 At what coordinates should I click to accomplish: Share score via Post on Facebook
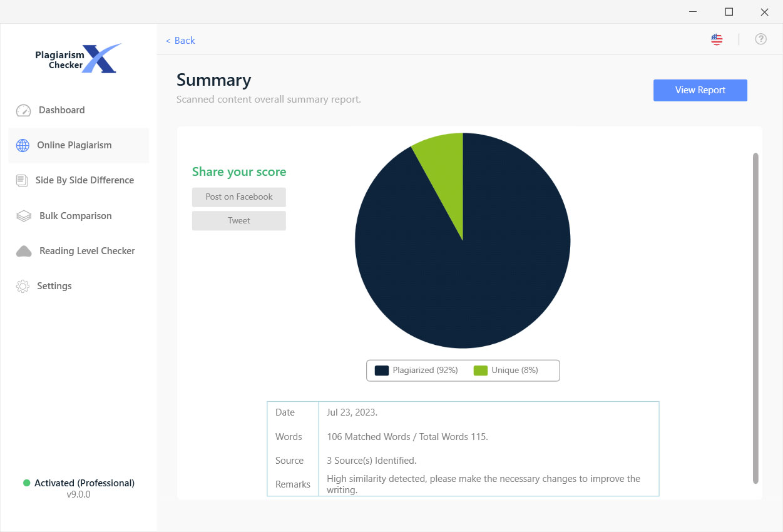[x=239, y=197]
